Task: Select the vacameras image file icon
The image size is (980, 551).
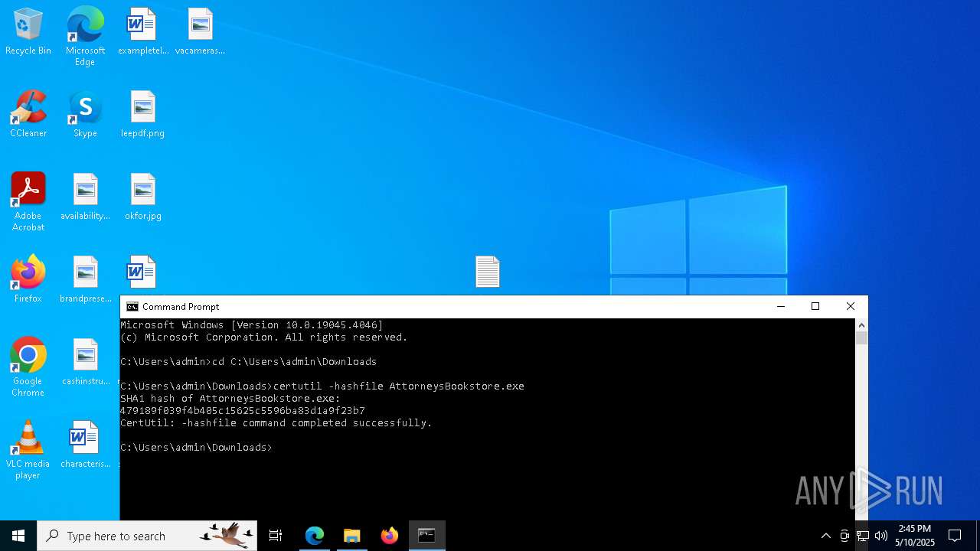Action: coord(200,32)
